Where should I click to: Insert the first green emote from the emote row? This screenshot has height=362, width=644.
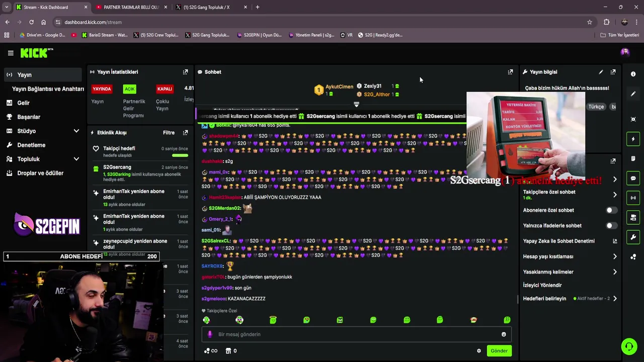[x=206, y=320]
